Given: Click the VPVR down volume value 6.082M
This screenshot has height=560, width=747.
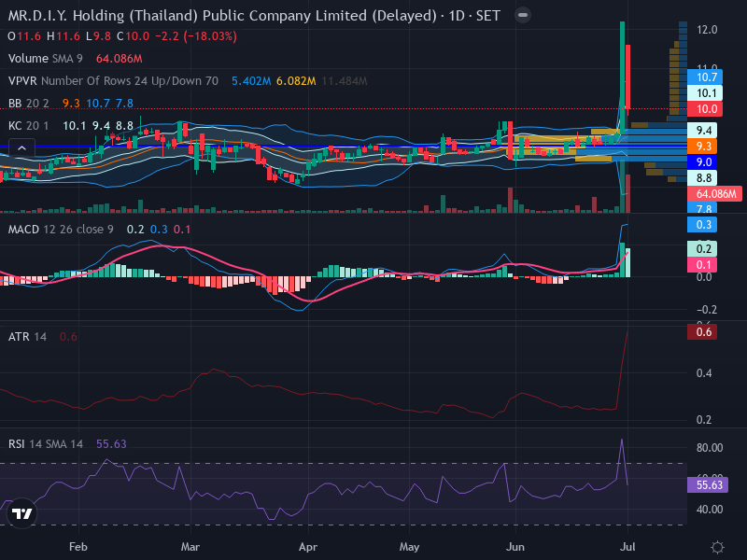Looking at the screenshot, I should click(296, 81).
